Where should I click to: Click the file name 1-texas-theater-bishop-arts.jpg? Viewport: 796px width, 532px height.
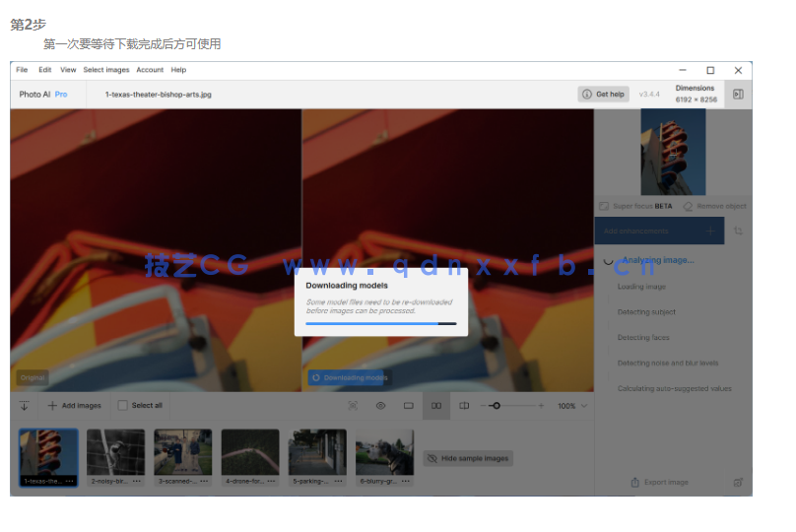click(159, 95)
